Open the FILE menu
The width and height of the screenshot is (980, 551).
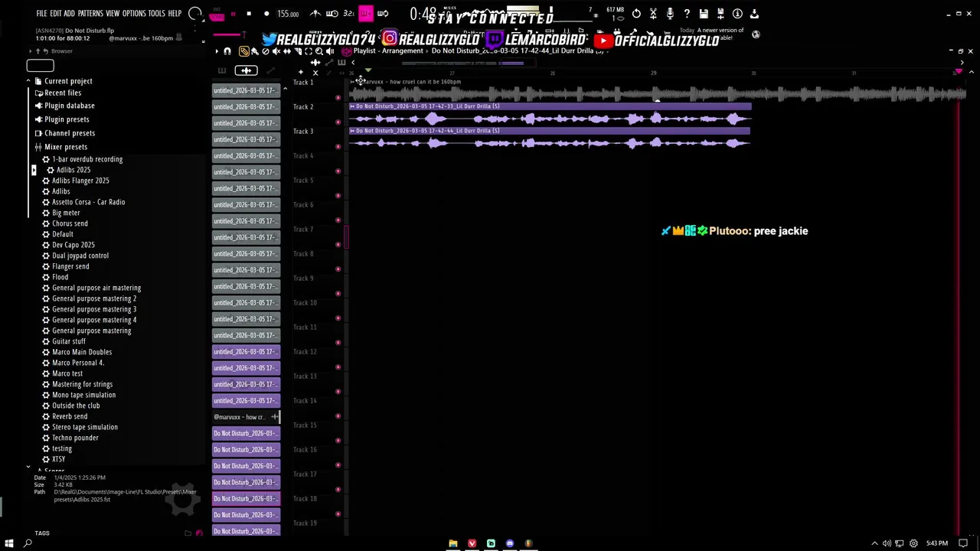[x=41, y=13]
